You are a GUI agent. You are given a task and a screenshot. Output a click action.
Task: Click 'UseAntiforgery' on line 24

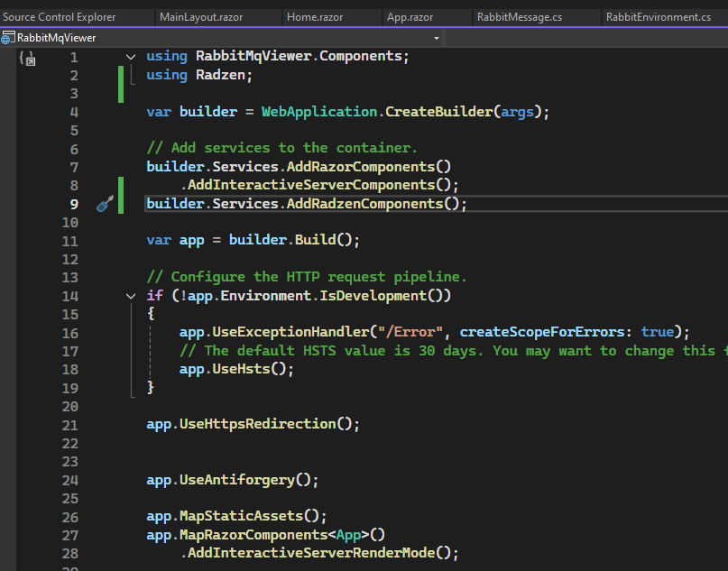pyautogui.click(x=236, y=480)
